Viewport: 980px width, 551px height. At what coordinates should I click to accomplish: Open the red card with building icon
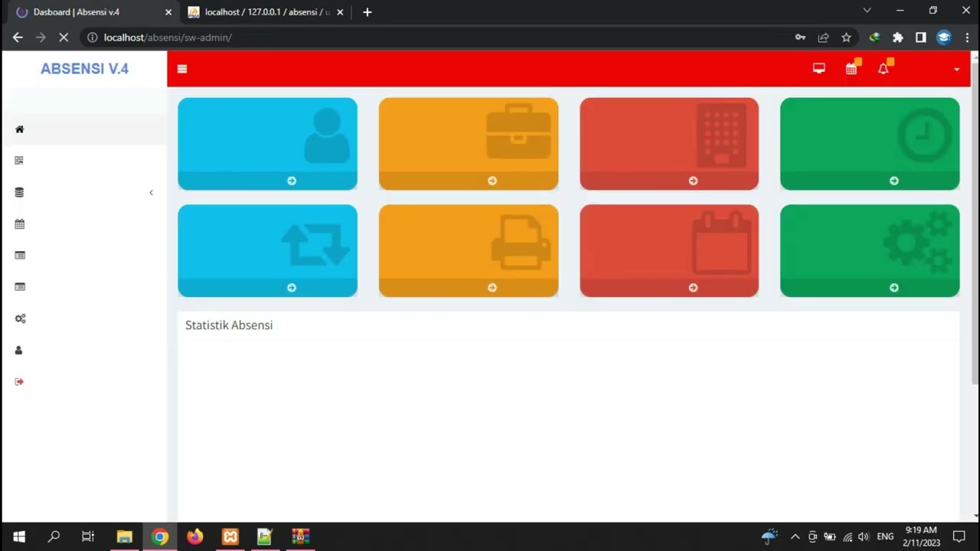click(669, 144)
